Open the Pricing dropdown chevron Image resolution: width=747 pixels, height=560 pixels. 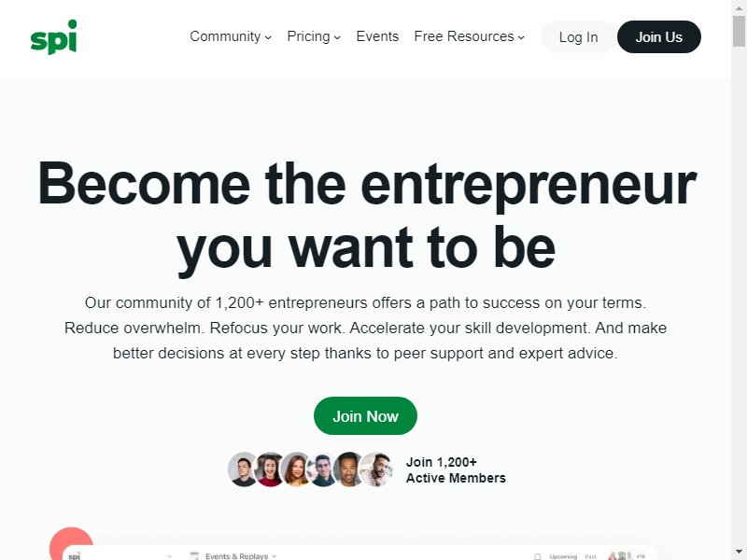point(337,37)
